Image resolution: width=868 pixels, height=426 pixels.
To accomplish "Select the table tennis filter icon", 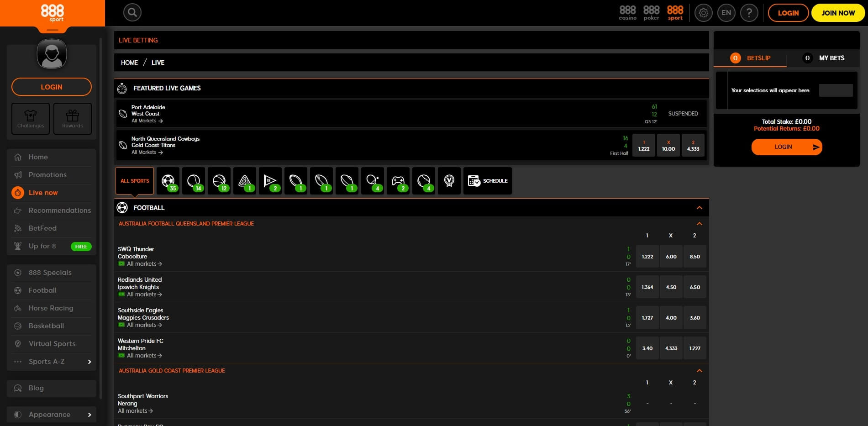I will (373, 181).
